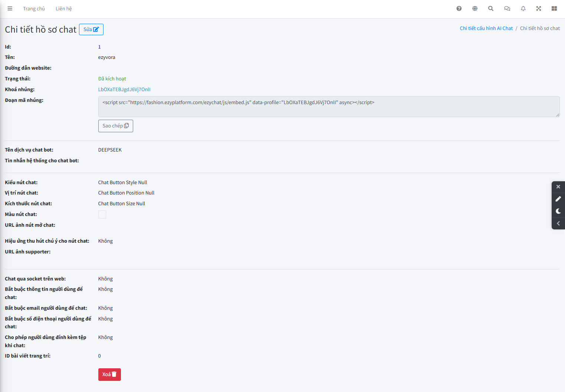Click the Chat qua socket trên web label
This screenshot has height=392, width=565.
coord(35,279)
